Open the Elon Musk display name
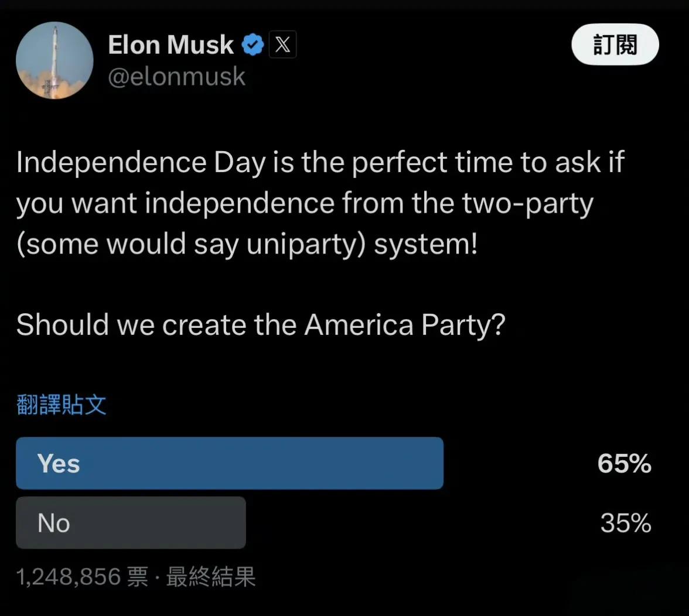Screen dimensions: 689x616 [x=170, y=45]
